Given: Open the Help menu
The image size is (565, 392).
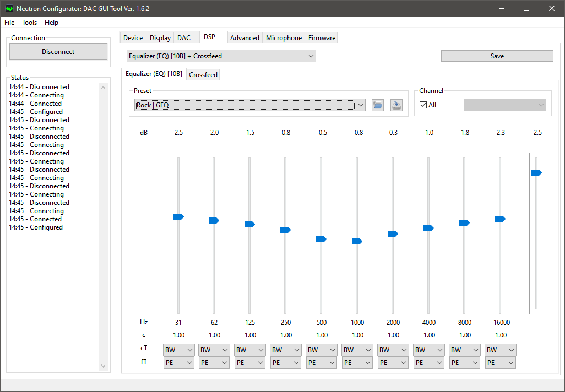Looking at the screenshot, I should click(x=51, y=23).
